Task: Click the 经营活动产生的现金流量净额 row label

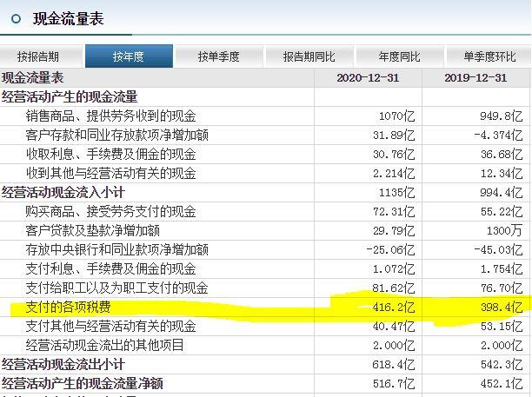Action: coord(82,384)
